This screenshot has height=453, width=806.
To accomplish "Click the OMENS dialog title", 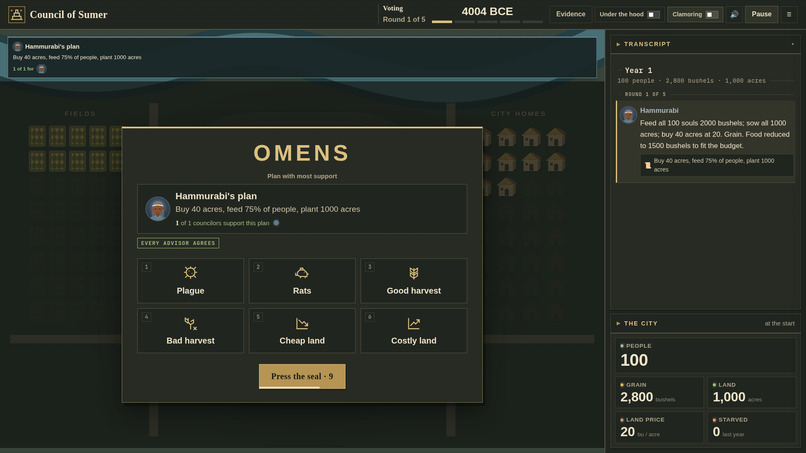I will (302, 153).
